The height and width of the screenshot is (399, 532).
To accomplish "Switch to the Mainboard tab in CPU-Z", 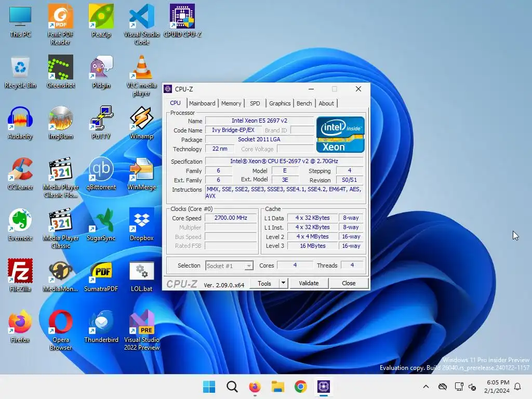I will click(202, 103).
